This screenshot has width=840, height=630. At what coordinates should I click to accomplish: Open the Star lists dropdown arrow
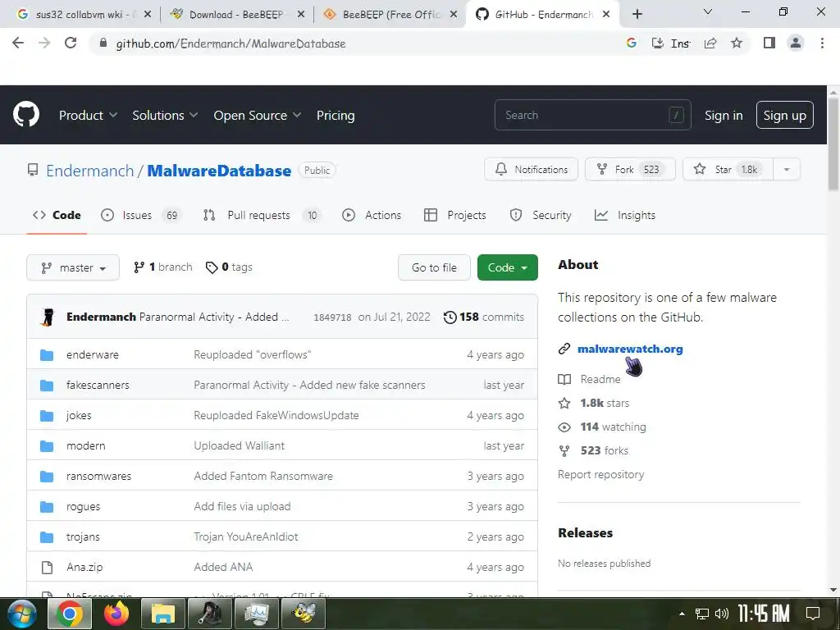click(787, 169)
